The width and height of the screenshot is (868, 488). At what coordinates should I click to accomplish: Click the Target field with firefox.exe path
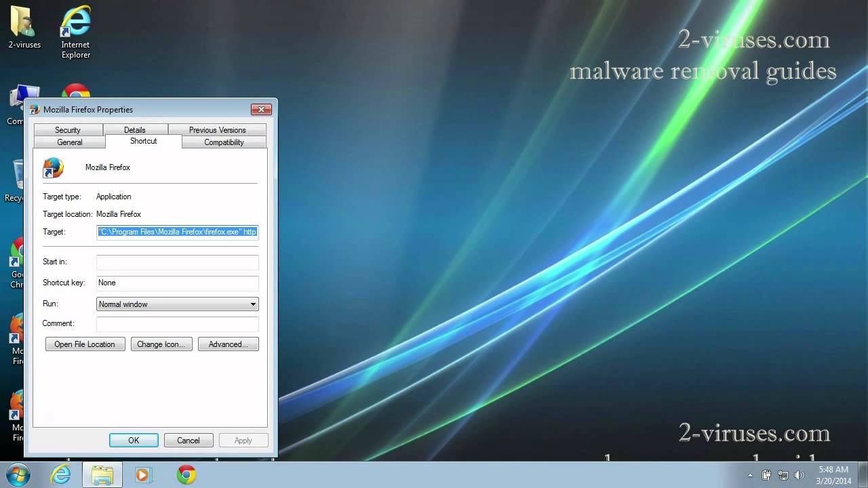point(177,232)
